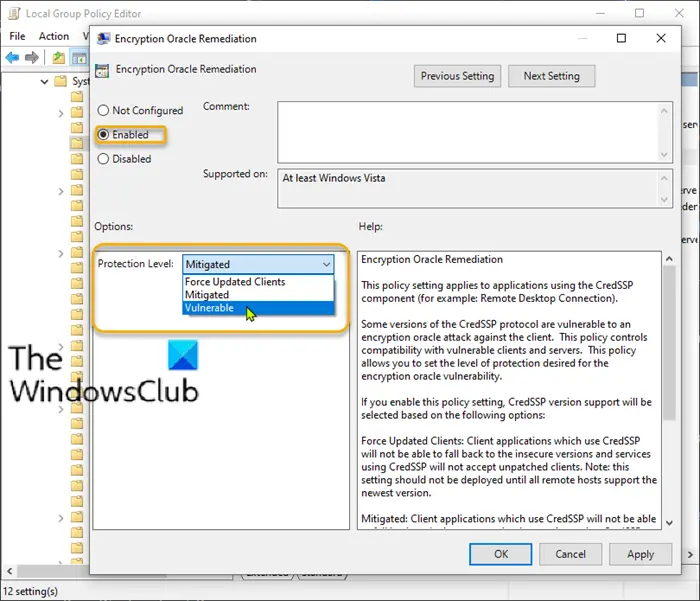The image size is (700, 601).
Task: Click the '12 setting(s)' status bar text
Action: pos(30,592)
